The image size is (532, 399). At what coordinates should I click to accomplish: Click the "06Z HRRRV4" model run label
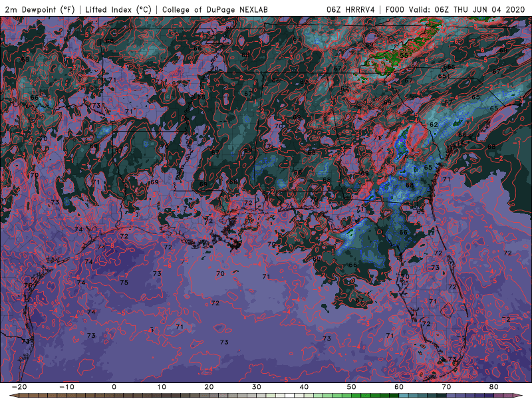click(351, 9)
